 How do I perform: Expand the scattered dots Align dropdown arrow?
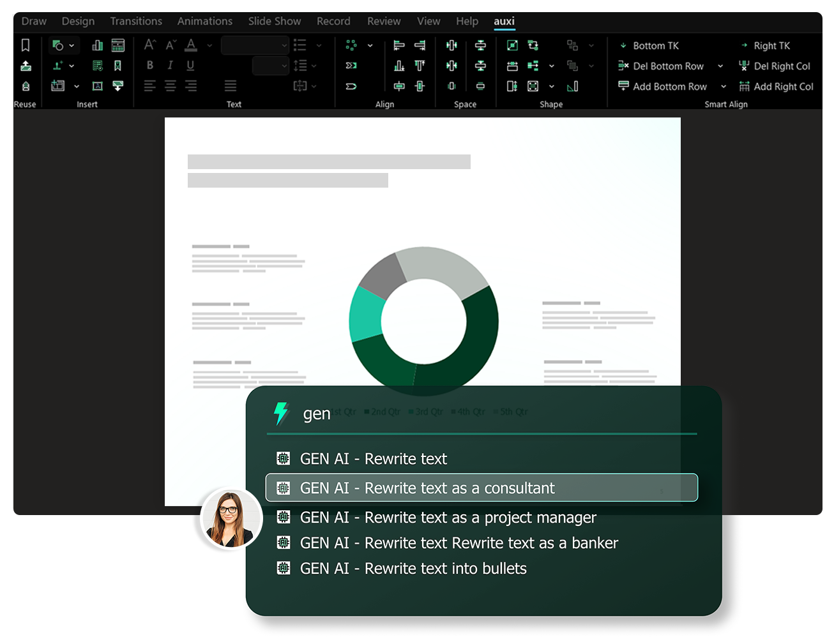370,45
